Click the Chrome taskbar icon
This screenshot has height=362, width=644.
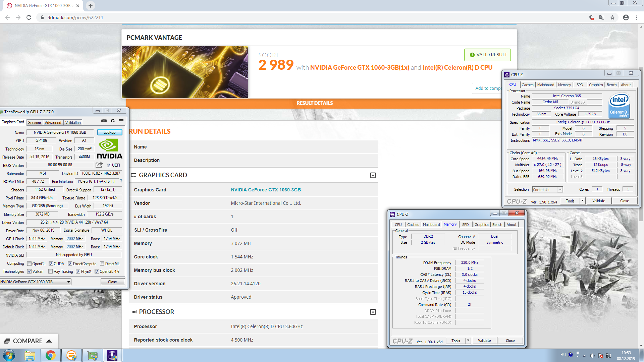pos(51,355)
